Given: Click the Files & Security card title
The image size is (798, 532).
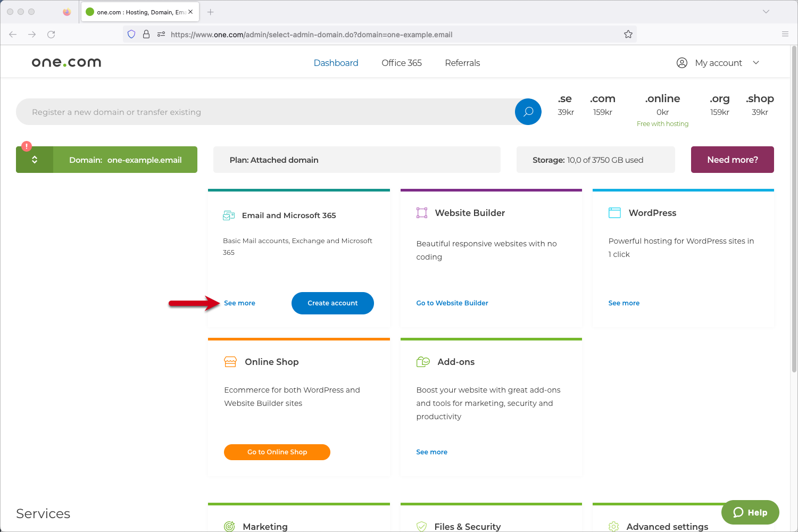Looking at the screenshot, I should pos(468,526).
